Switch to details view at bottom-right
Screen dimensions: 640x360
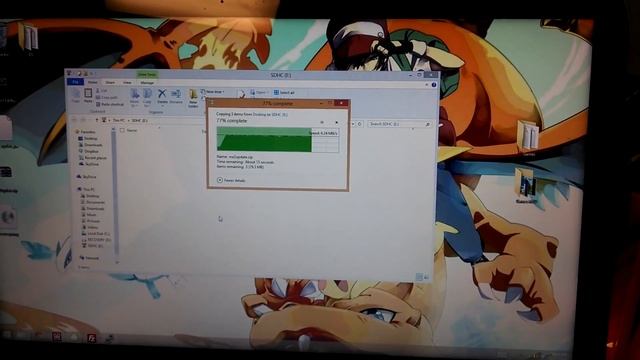(419, 277)
